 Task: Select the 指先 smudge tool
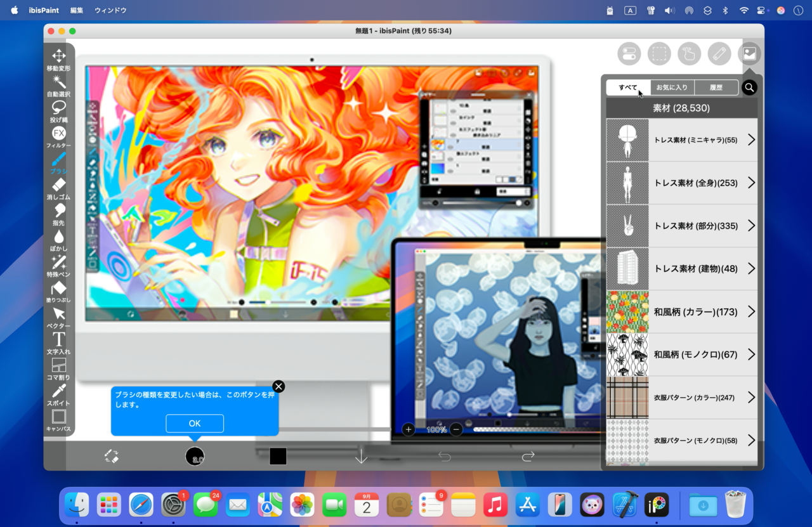click(x=58, y=216)
